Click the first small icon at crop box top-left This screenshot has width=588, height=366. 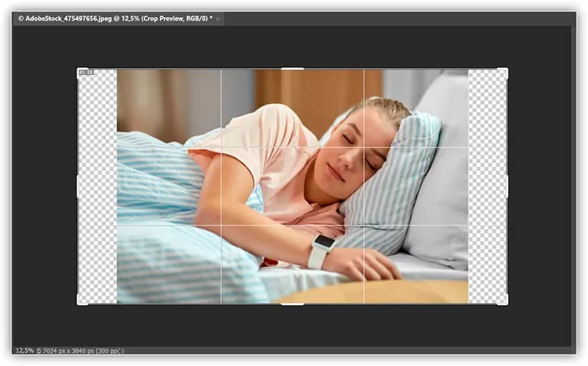[82, 72]
